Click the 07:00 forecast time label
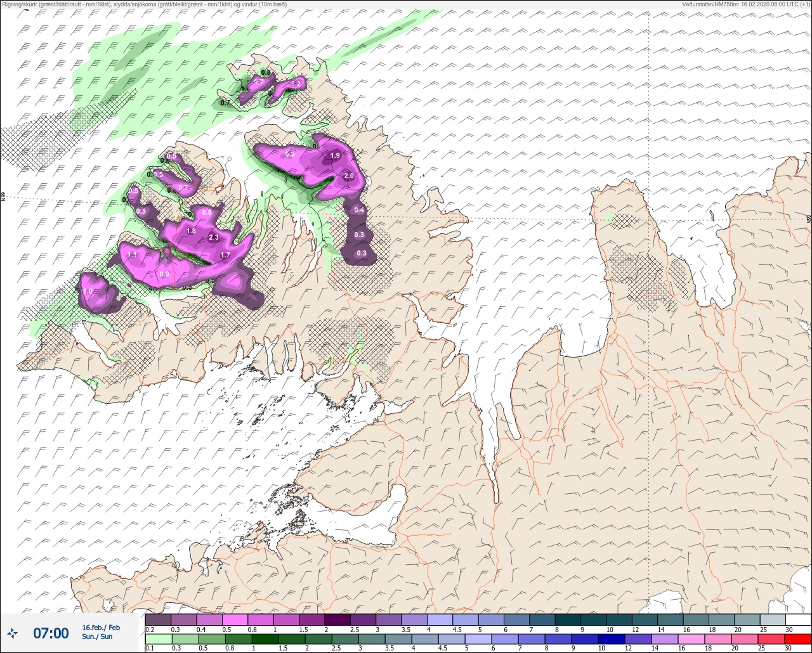This screenshot has width=812, height=653. pos(51,633)
